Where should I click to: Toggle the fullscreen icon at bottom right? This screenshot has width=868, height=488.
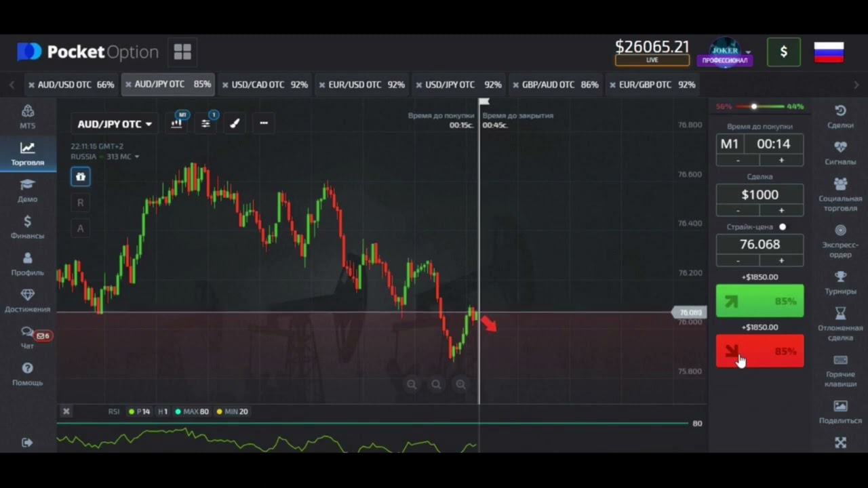(x=840, y=443)
